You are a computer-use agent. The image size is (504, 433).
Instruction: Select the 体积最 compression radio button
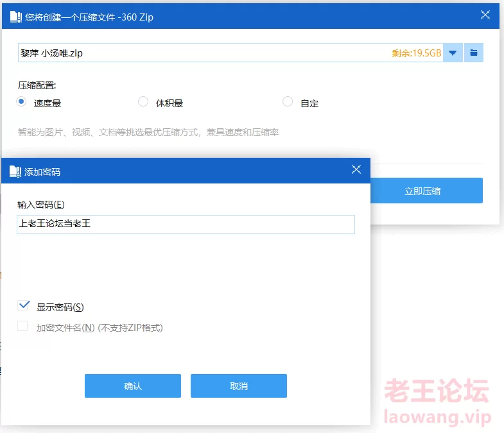(143, 102)
